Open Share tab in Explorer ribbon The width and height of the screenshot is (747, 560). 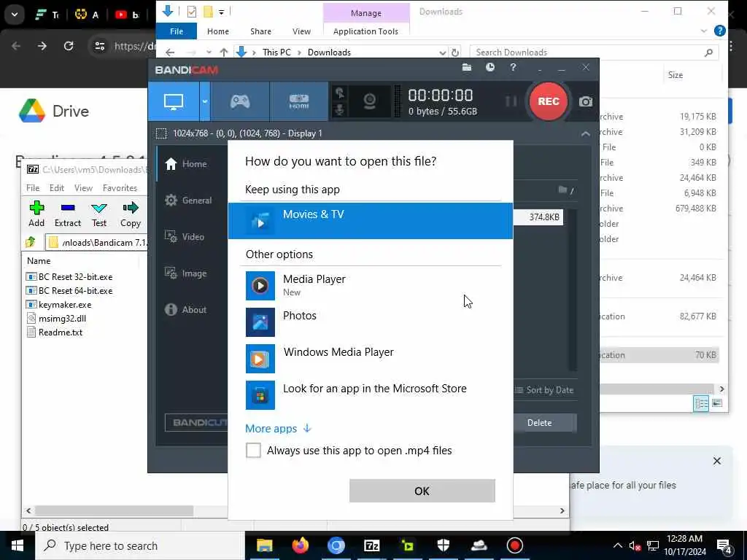[260, 31]
